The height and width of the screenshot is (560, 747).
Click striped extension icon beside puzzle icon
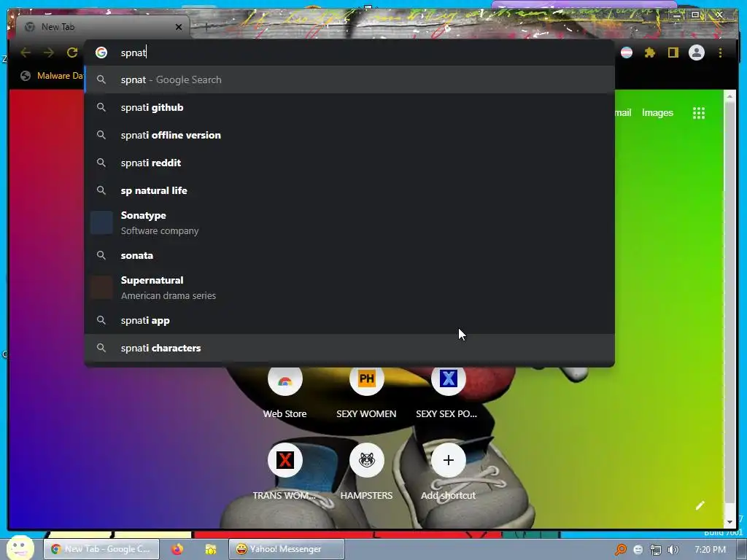click(627, 52)
